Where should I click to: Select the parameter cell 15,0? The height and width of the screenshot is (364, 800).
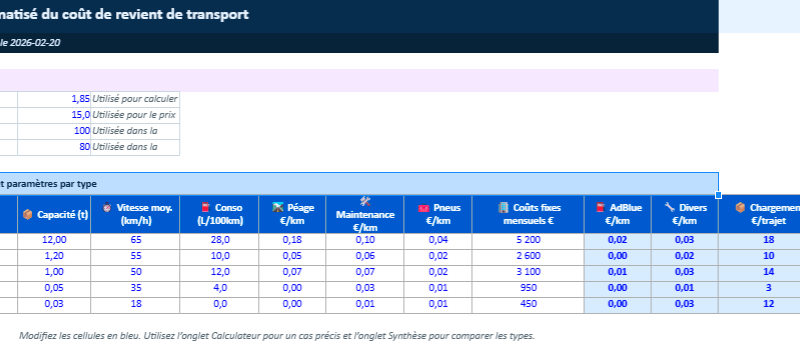click(x=54, y=115)
